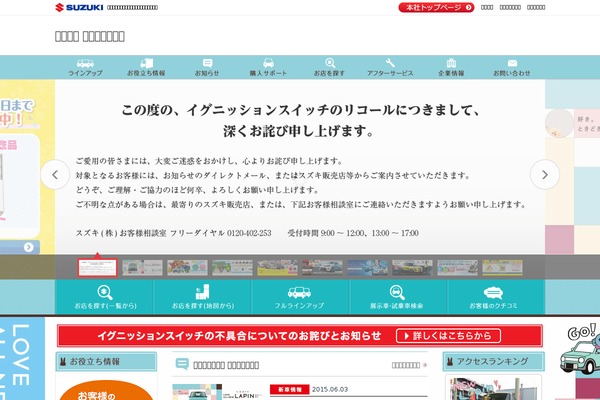Screen dimensions: 600x400
Task: Select the seventh carousel thumbnail
Action: (367, 268)
